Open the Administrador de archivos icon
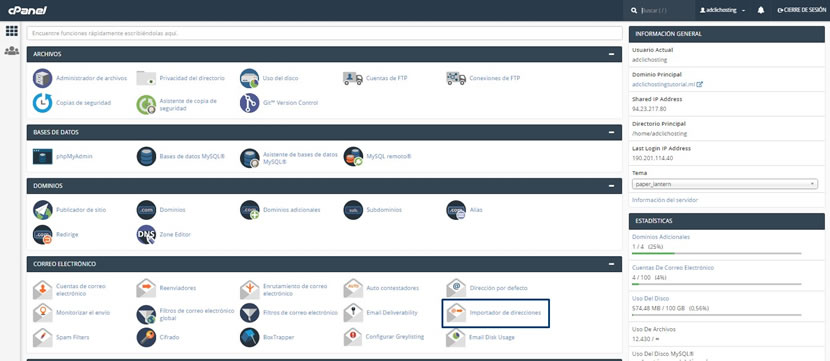The height and width of the screenshot is (361, 830). pos(42,78)
